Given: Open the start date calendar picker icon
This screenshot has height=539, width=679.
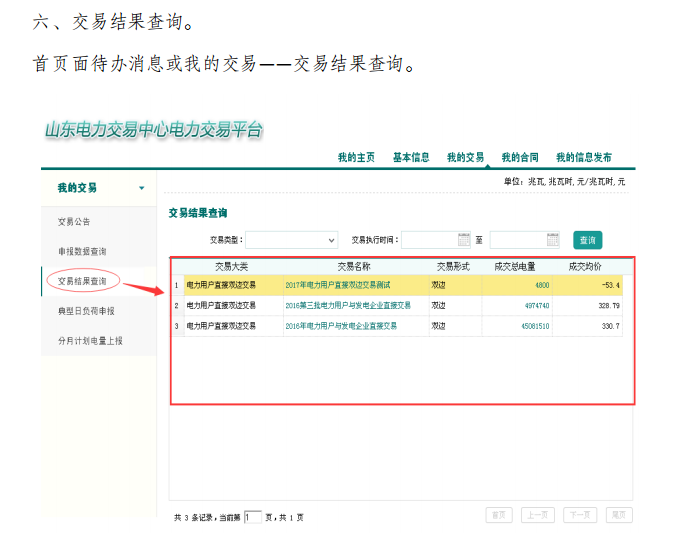Looking at the screenshot, I should pos(464,240).
